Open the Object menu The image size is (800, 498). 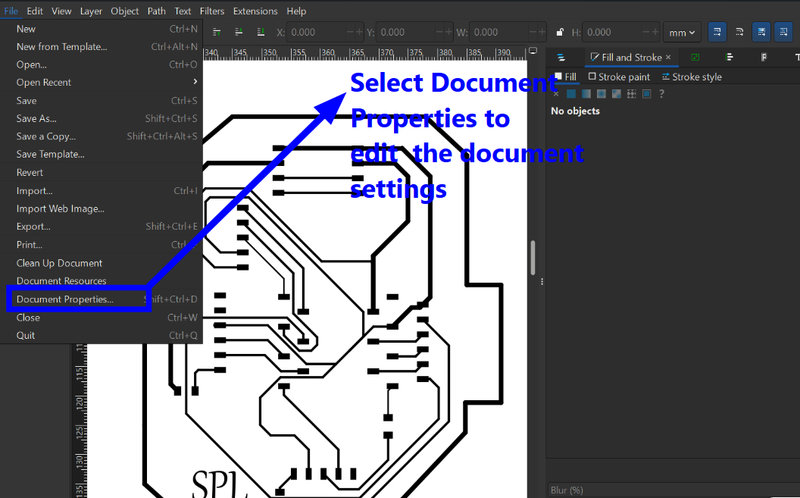[x=124, y=11]
